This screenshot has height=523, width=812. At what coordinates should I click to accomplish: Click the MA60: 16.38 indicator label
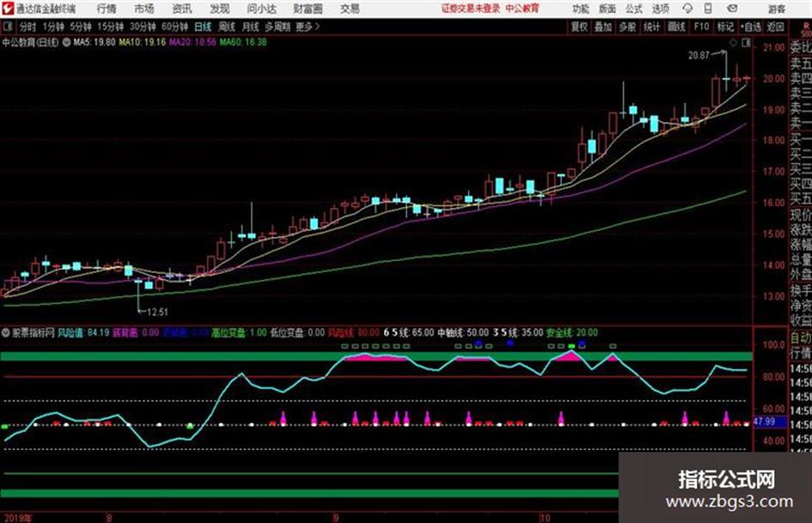coord(243,42)
